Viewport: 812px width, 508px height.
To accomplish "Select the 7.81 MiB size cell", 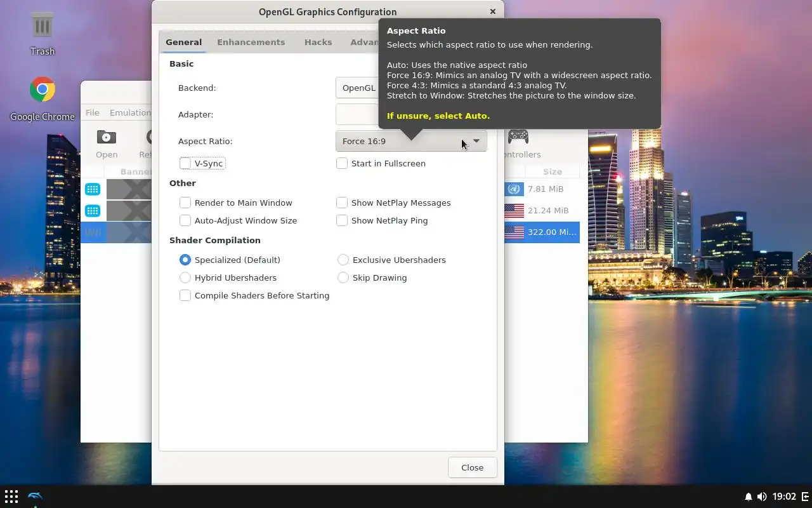I will coord(546,189).
